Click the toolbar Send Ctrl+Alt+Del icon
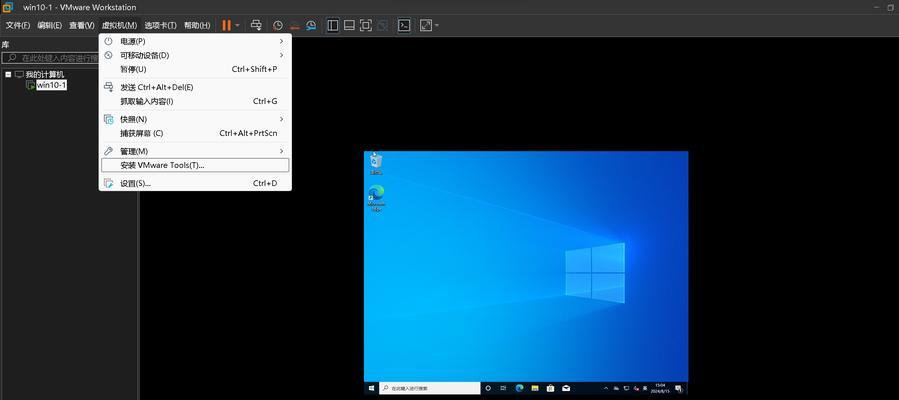Viewport: 899px width, 400px height. [256, 25]
